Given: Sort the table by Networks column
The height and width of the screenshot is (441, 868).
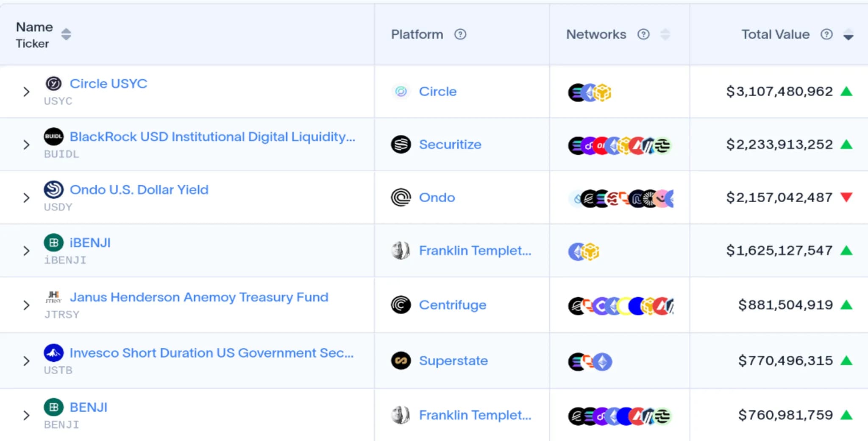Looking at the screenshot, I should (665, 34).
